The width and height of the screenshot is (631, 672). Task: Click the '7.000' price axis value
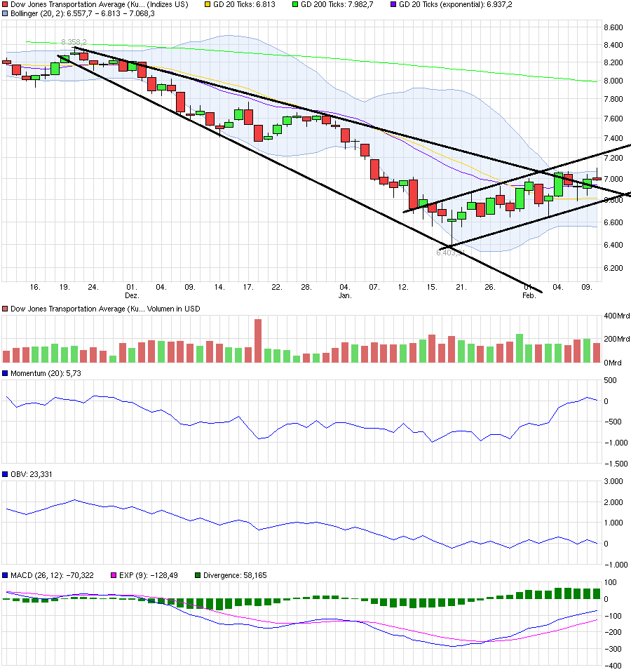pyautogui.click(x=613, y=179)
